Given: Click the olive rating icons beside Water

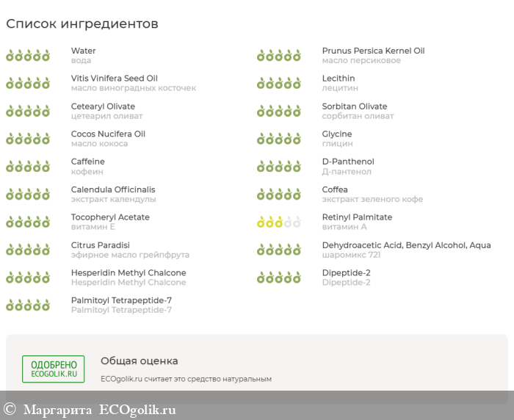Looking at the screenshot, I should [x=28, y=55].
